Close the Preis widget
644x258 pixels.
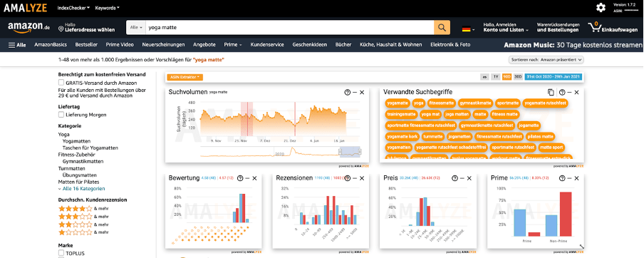[x=469, y=178]
